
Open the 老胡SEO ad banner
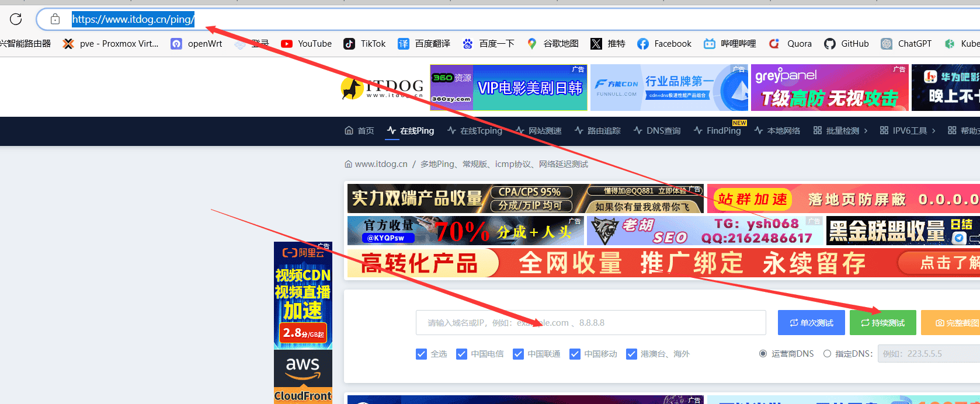tap(705, 231)
